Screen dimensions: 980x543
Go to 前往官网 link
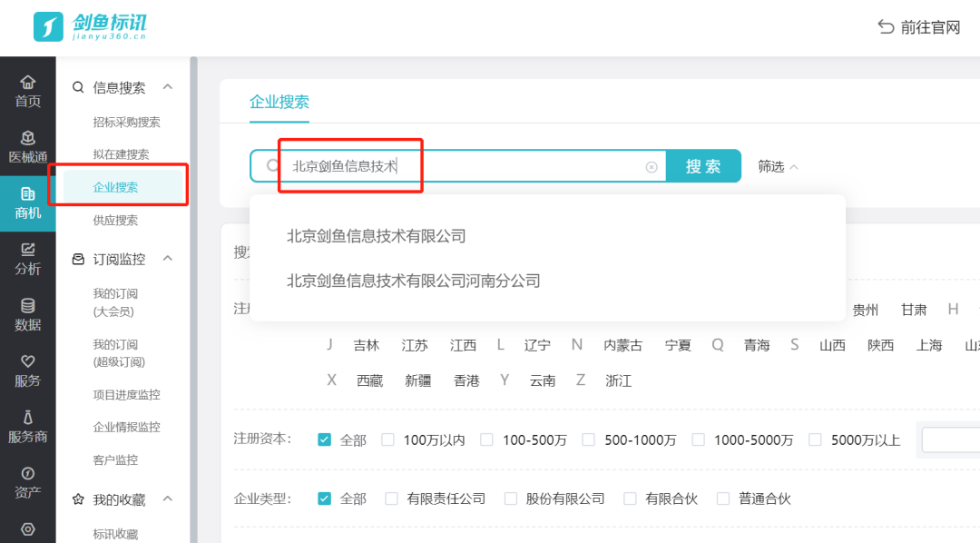pos(918,27)
